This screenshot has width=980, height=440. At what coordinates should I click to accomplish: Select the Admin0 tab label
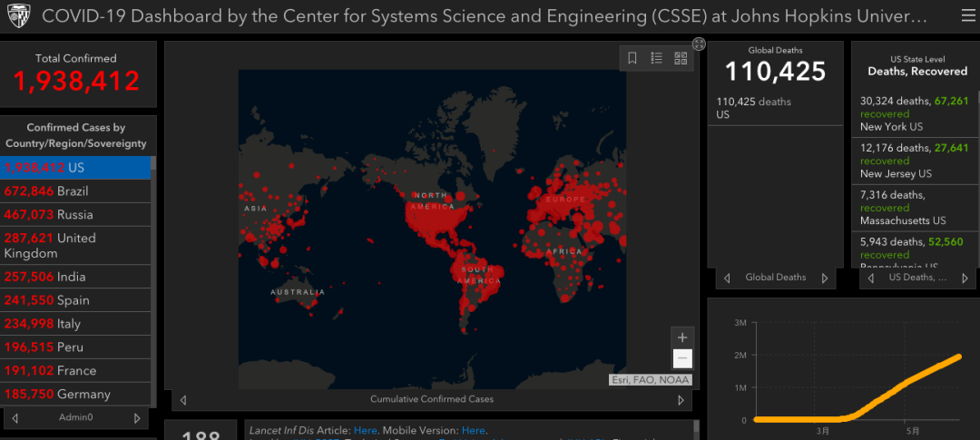[x=75, y=417]
